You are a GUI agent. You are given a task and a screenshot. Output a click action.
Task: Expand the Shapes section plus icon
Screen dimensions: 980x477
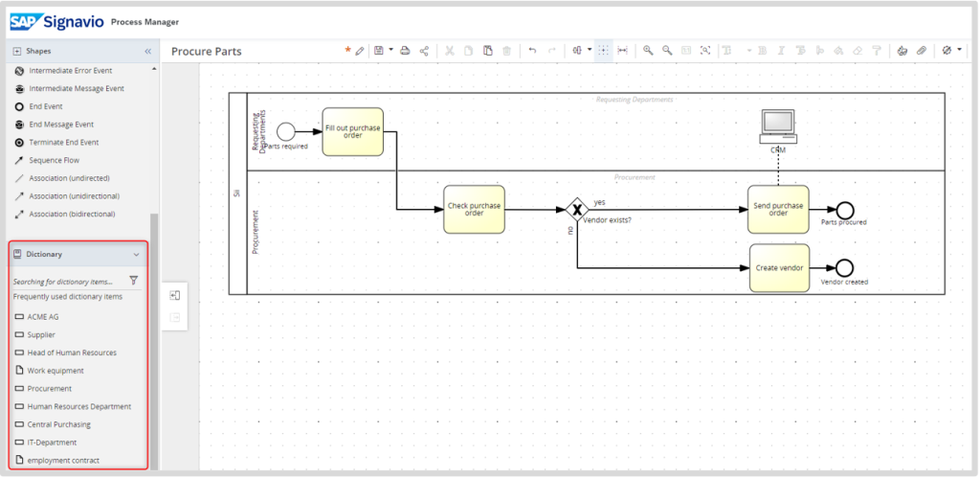(x=17, y=52)
